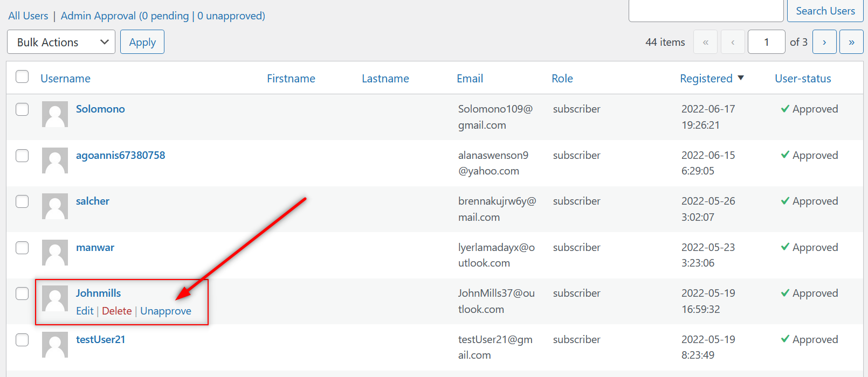Click testUser21's Approved status
The image size is (868, 377).
coord(809,339)
